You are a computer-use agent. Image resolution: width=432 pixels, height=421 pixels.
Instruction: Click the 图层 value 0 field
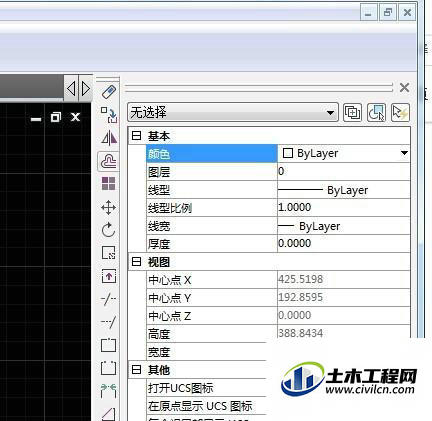pos(344,172)
